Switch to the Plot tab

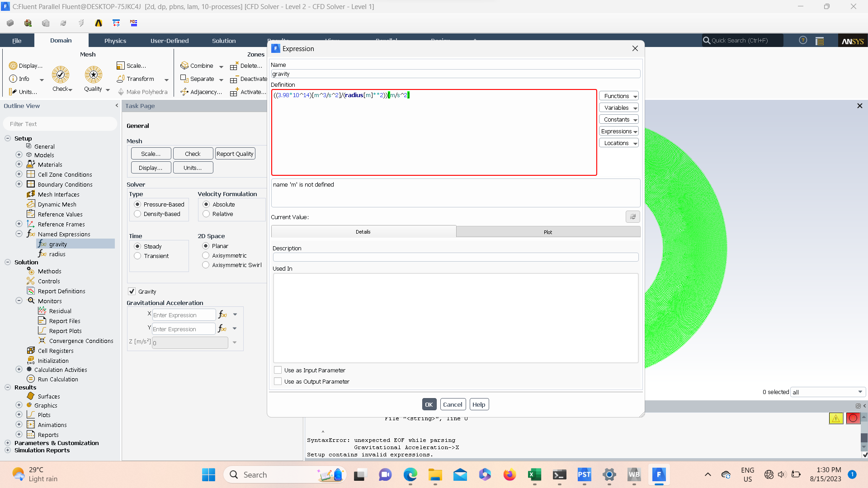548,232
